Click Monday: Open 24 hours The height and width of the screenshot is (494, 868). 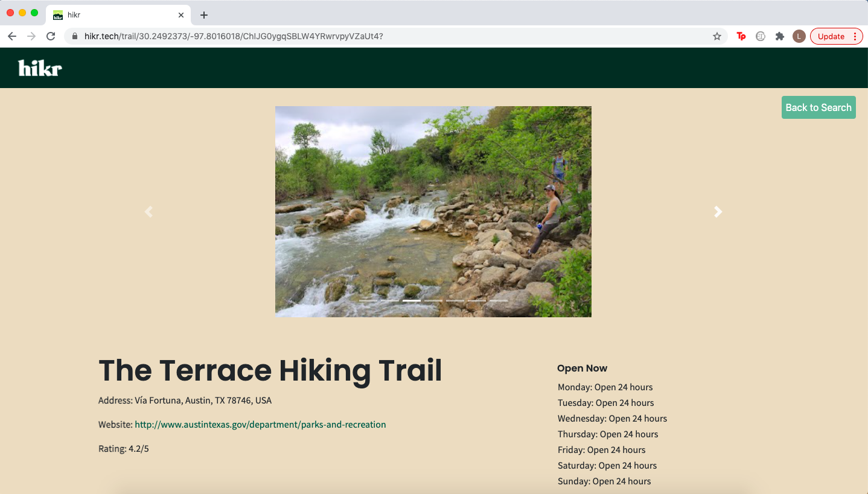coord(605,387)
